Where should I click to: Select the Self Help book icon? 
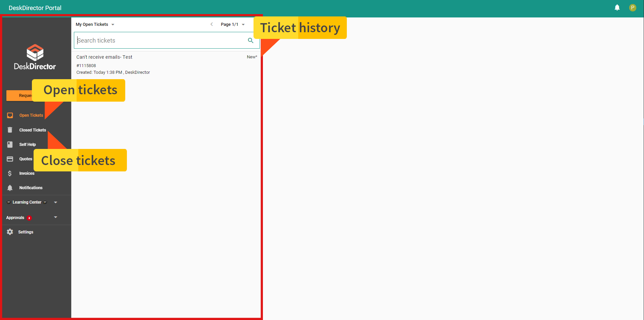pyautogui.click(x=10, y=144)
